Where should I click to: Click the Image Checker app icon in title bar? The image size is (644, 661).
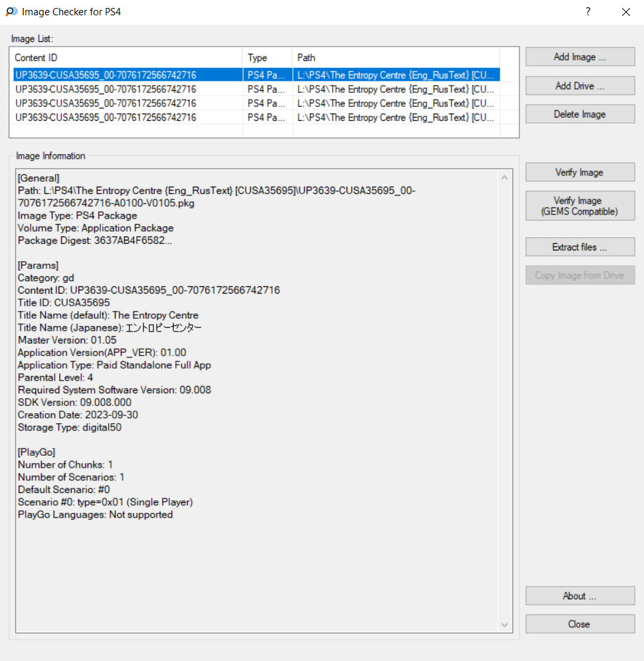11,11
